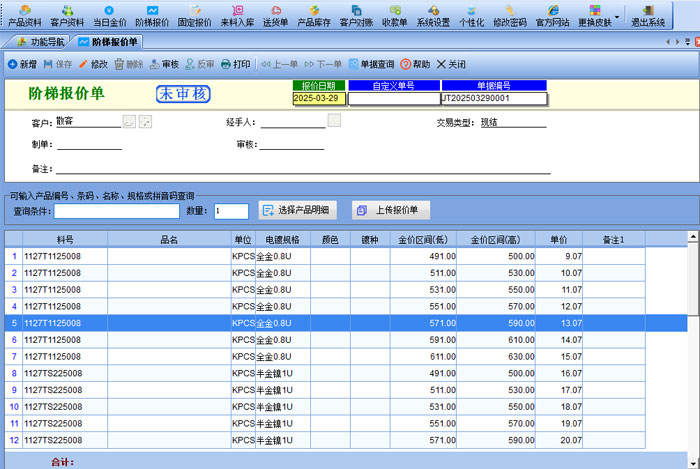Screen dimensions: 700x469
Task: Open the 帮助 help icon
Action: (x=415, y=64)
